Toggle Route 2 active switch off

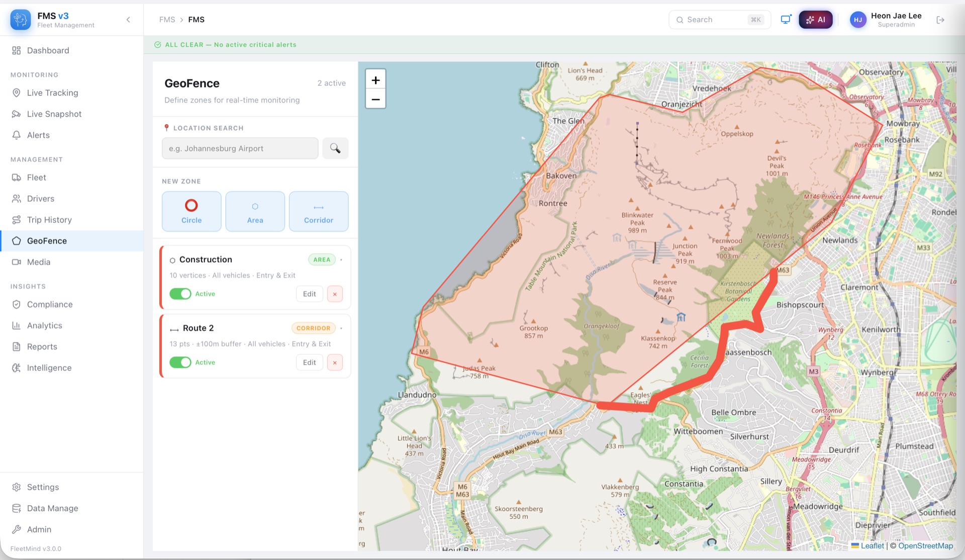[180, 362]
